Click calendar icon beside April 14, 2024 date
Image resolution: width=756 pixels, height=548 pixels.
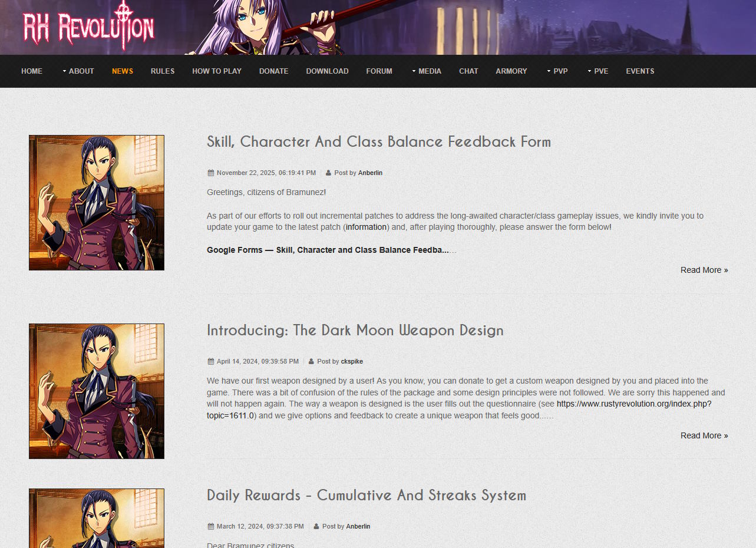[x=210, y=362]
